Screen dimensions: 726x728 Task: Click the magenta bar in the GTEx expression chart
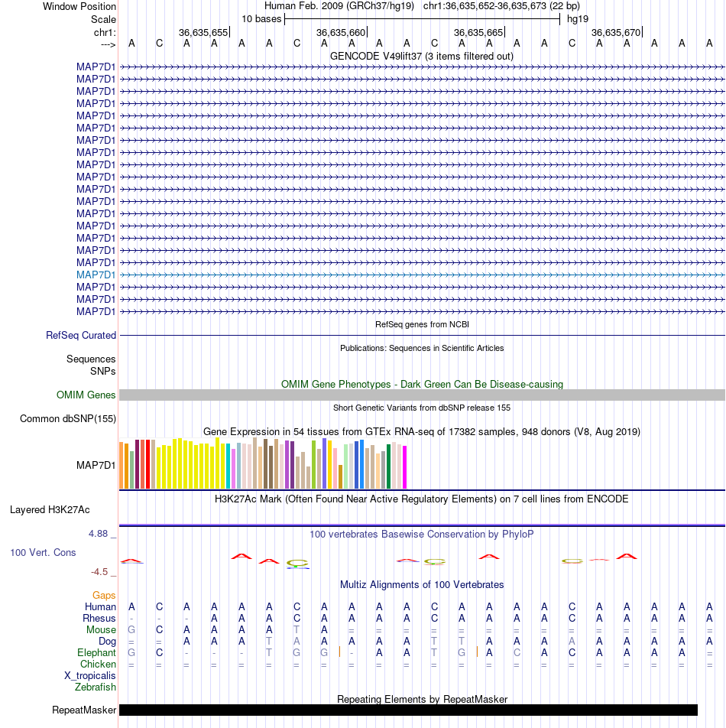click(x=404, y=467)
